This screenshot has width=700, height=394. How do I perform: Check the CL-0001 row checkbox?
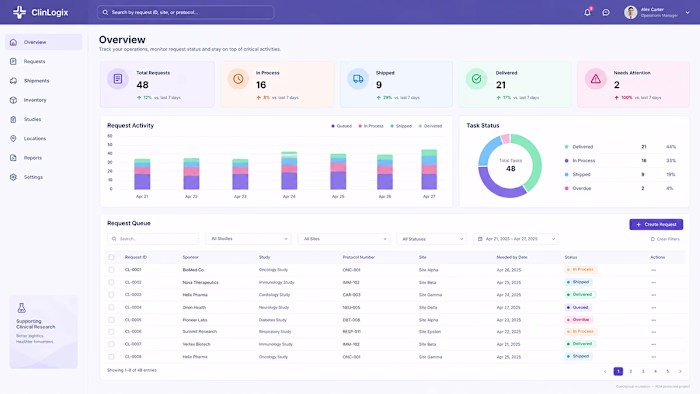pyautogui.click(x=111, y=270)
